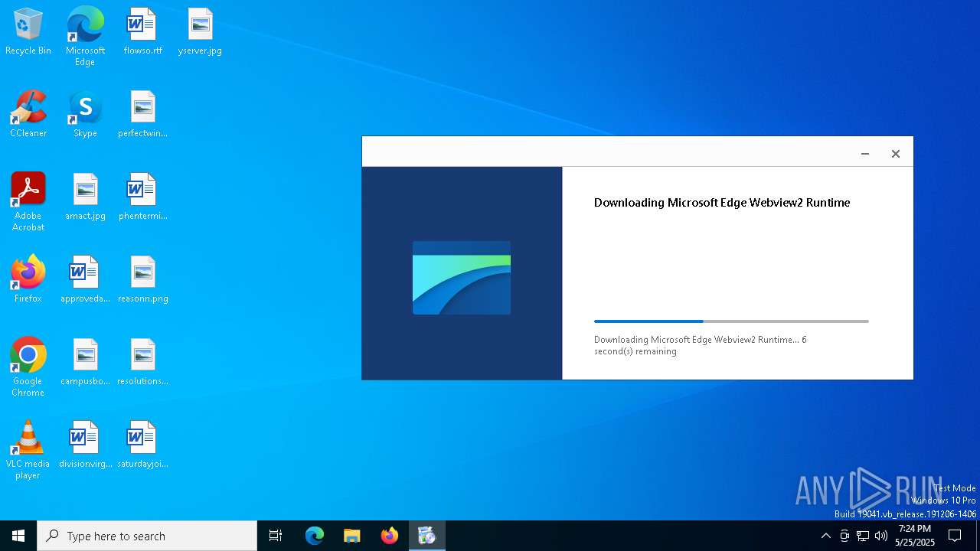Close the Webview2 installer window
Viewport: 980px width, 551px height.
point(896,154)
